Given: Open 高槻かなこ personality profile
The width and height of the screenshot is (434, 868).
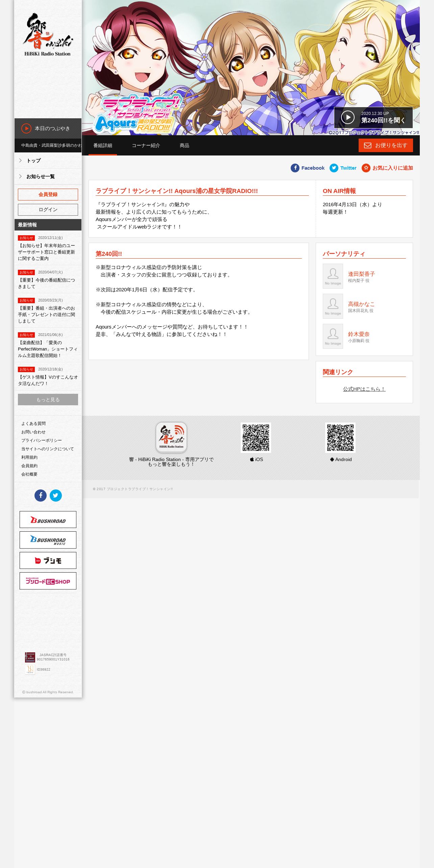Looking at the screenshot, I should point(361,304).
